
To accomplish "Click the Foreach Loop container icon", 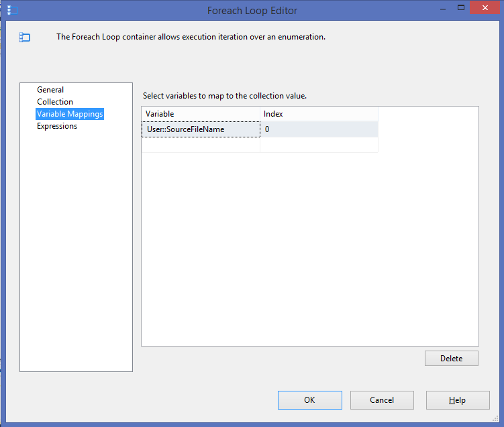I will [24, 38].
